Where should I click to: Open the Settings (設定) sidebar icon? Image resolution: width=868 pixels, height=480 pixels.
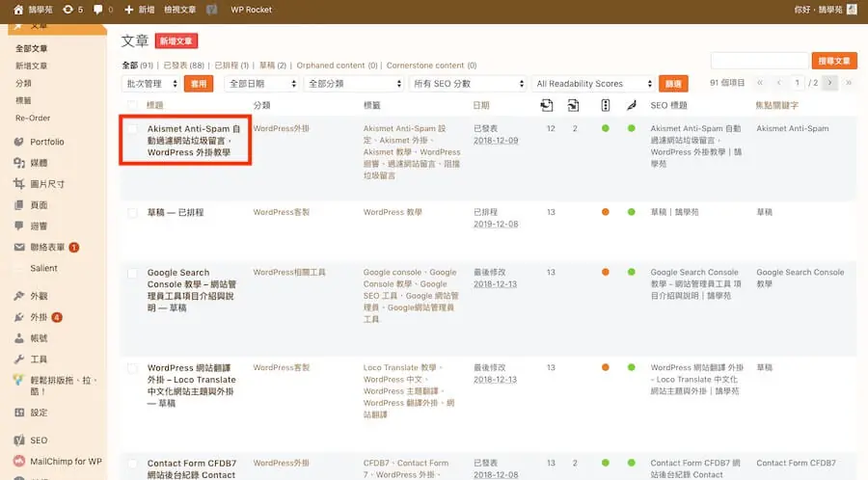pyautogui.click(x=19, y=413)
